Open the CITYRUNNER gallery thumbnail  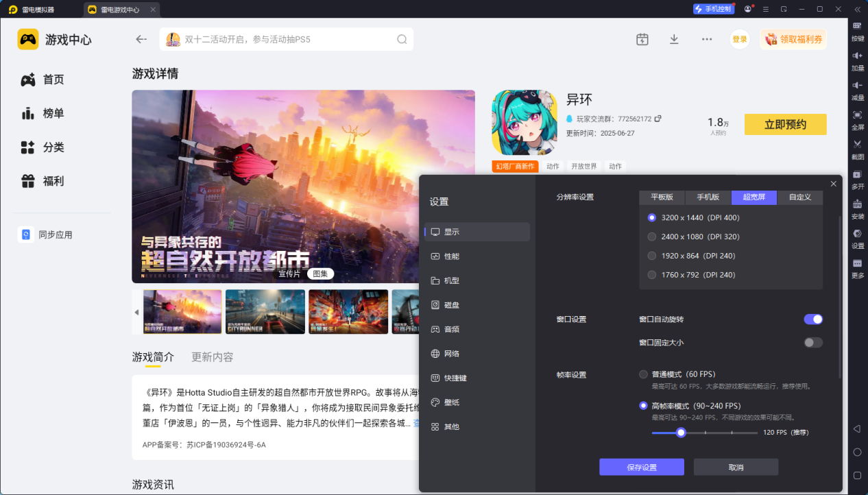click(265, 312)
